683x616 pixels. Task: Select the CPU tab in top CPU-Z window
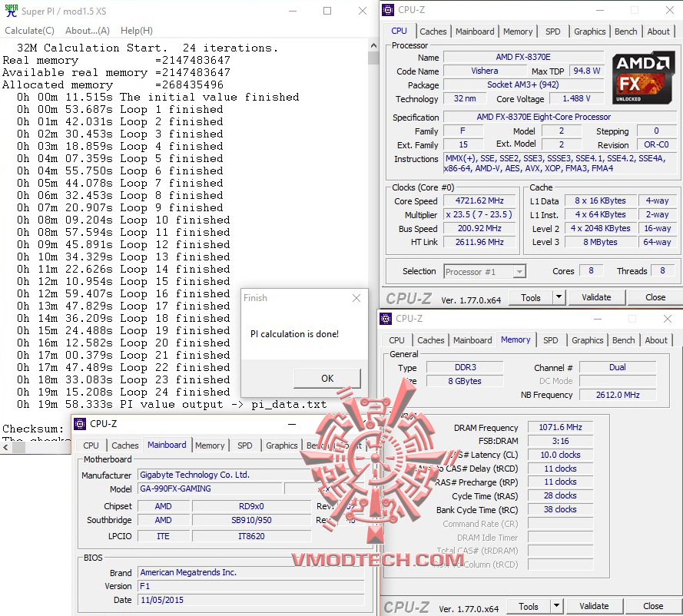tap(399, 31)
